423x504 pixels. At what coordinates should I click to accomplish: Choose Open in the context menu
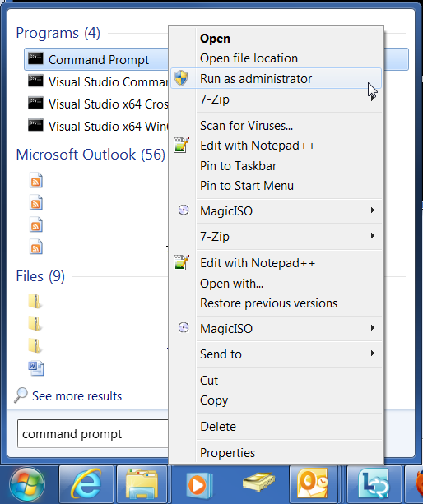(x=215, y=39)
